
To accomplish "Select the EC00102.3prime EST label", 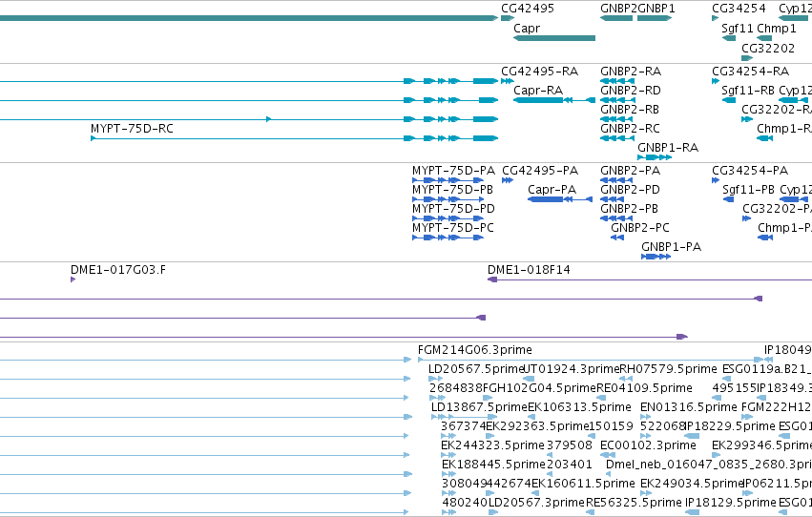I will point(648,445).
